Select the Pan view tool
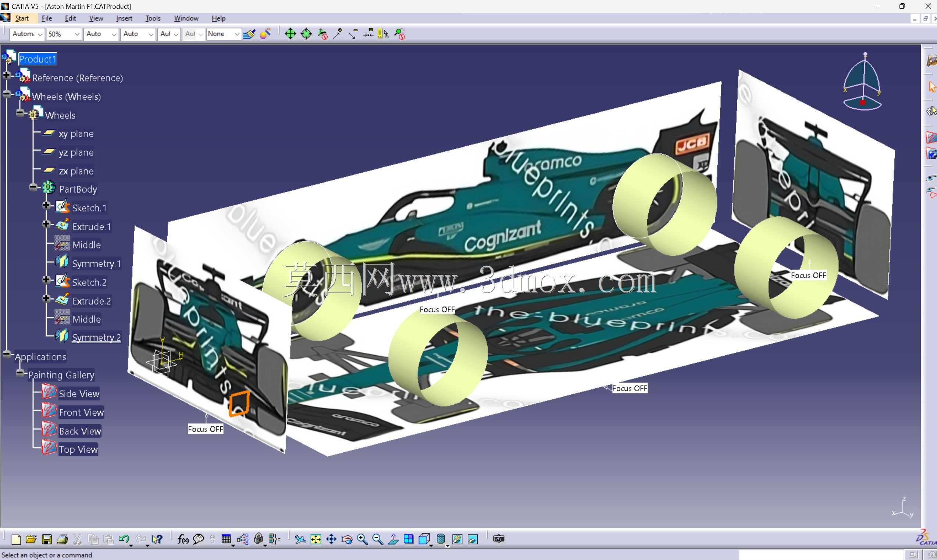The height and width of the screenshot is (560, 937). tap(331, 539)
